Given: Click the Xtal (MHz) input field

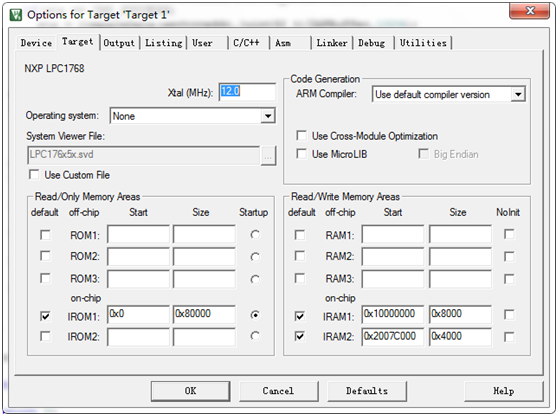Looking at the screenshot, I should point(247,92).
